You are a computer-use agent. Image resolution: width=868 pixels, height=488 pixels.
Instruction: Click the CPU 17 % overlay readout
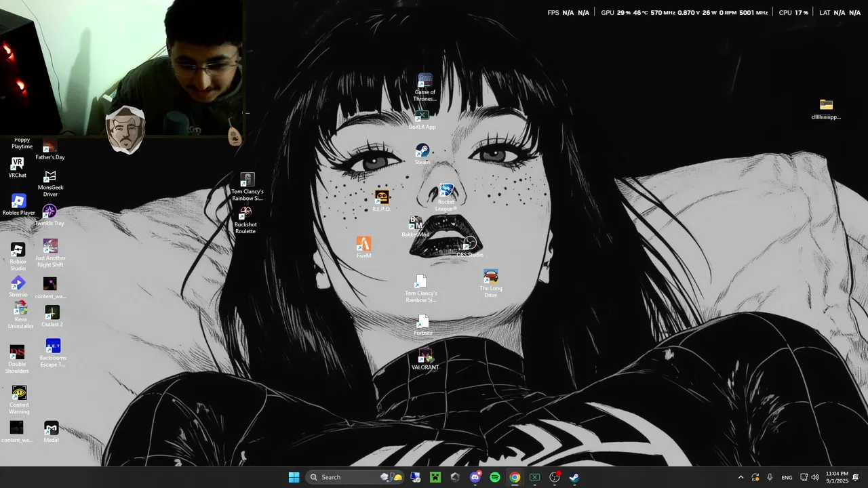coord(793,13)
